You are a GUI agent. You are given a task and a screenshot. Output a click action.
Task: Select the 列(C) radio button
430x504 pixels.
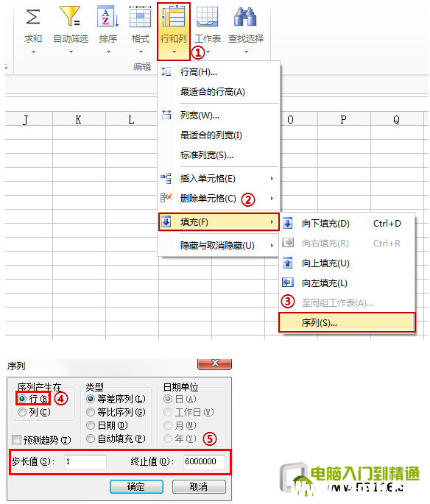point(22,412)
